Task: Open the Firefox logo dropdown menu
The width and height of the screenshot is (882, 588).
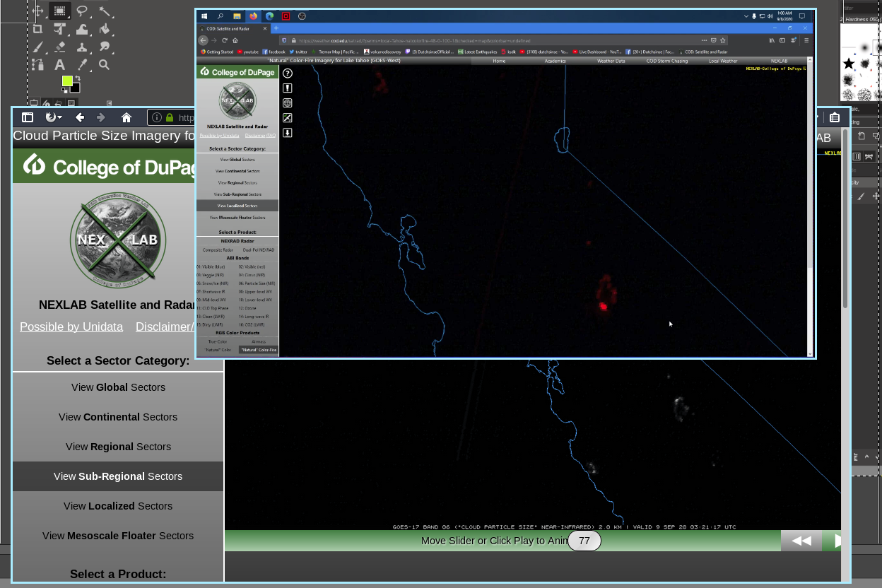Action: pyautogui.click(x=53, y=117)
